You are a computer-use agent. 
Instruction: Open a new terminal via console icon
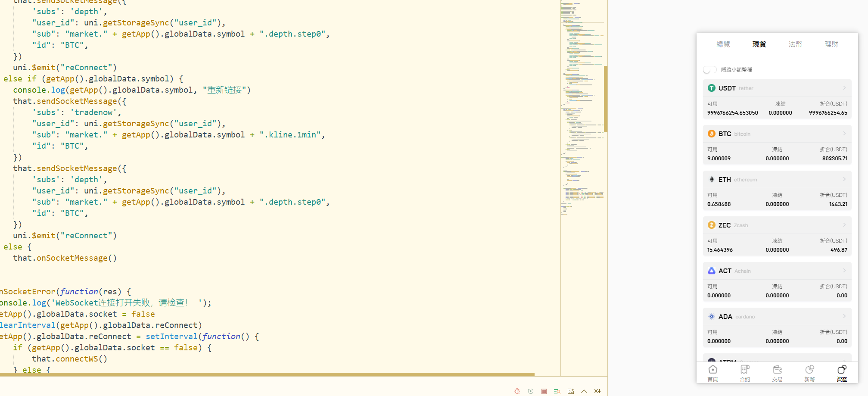[571, 391]
